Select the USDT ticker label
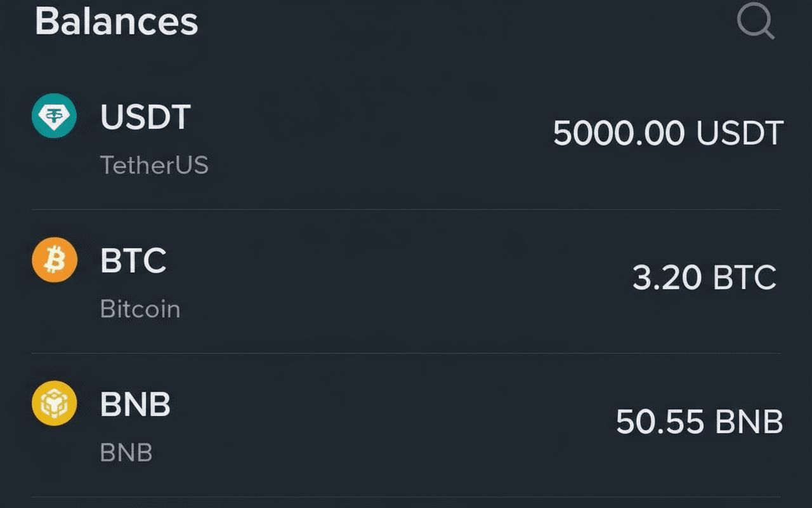The height and width of the screenshot is (508, 812). pyautogui.click(x=145, y=117)
